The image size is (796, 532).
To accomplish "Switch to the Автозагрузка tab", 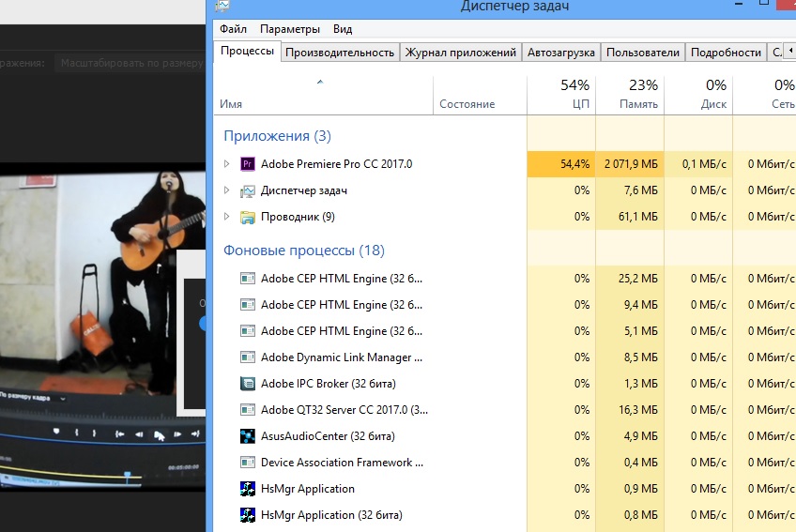I will tap(560, 53).
